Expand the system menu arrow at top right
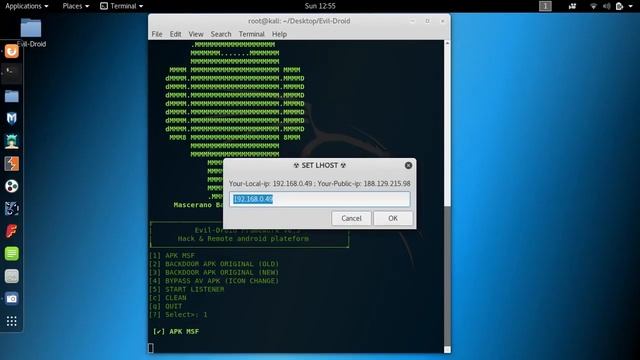Viewport: 640px width, 360px height. (630, 6)
